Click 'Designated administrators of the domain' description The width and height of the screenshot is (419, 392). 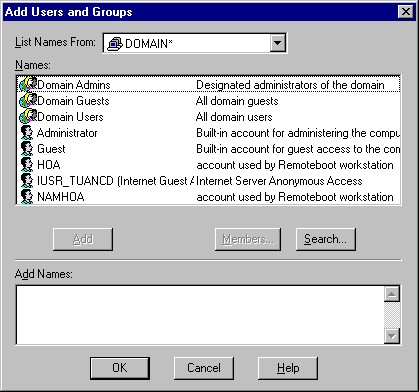click(x=290, y=85)
